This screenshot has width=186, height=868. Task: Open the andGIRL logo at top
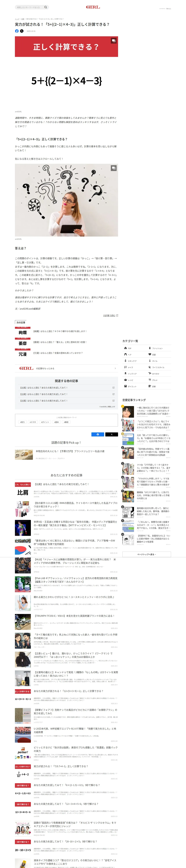click(x=93, y=7)
